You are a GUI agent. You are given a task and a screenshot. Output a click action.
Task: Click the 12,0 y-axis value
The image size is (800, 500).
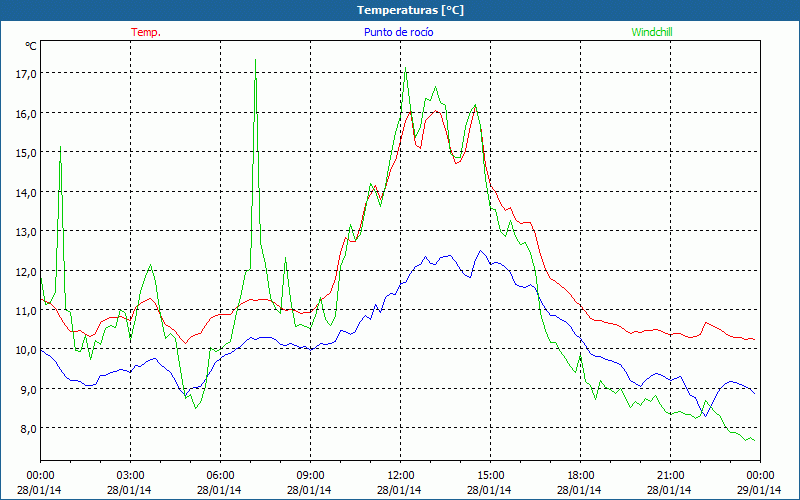[x=26, y=271]
